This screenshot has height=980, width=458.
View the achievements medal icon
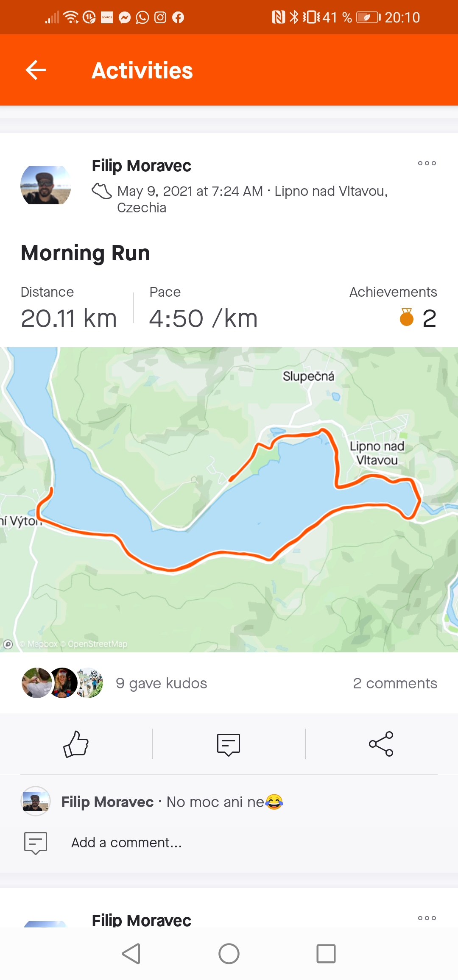(407, 317)
